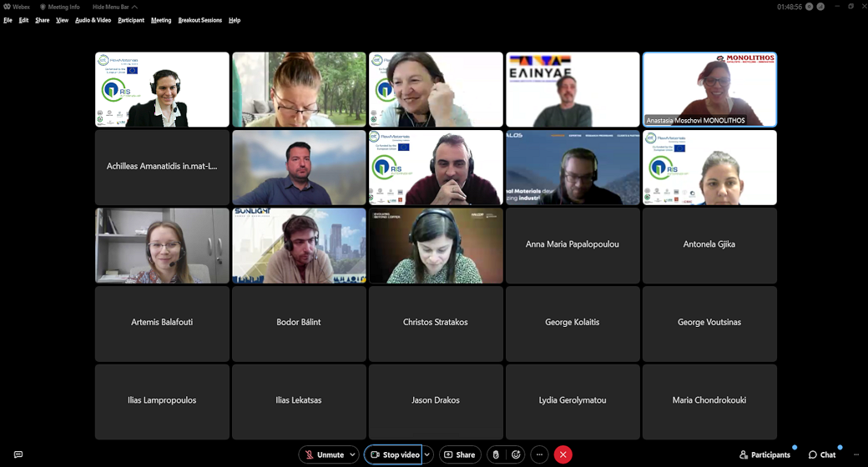
Task: Unmute the microphone
Action: coord(325,454)
